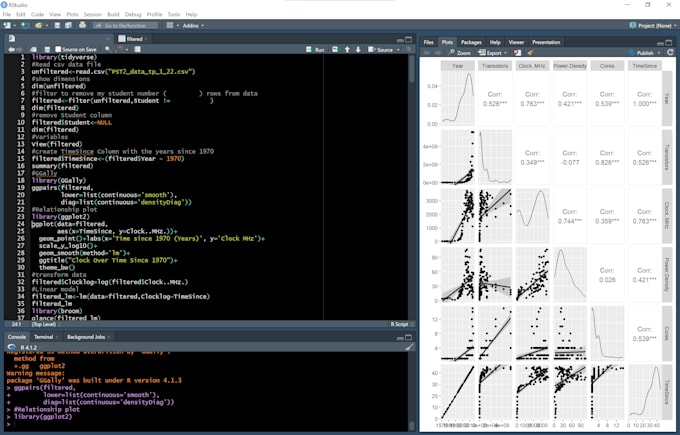Open the Session menu
This screenshot has width=680, height=435.
[92, 14]
